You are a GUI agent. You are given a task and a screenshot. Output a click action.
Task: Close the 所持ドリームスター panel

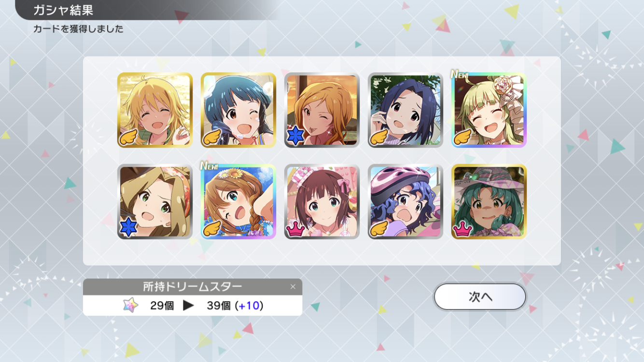coord(293,287)
